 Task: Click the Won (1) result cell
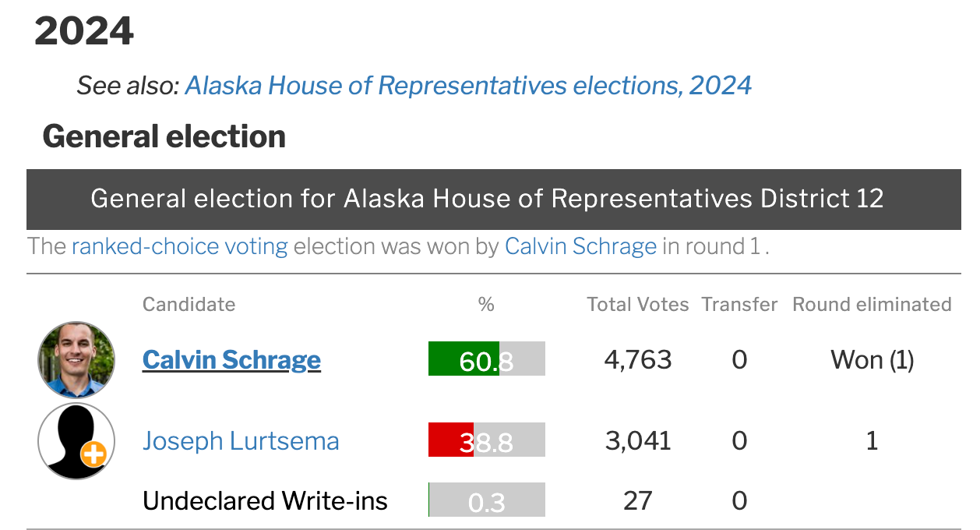(872, 359)
